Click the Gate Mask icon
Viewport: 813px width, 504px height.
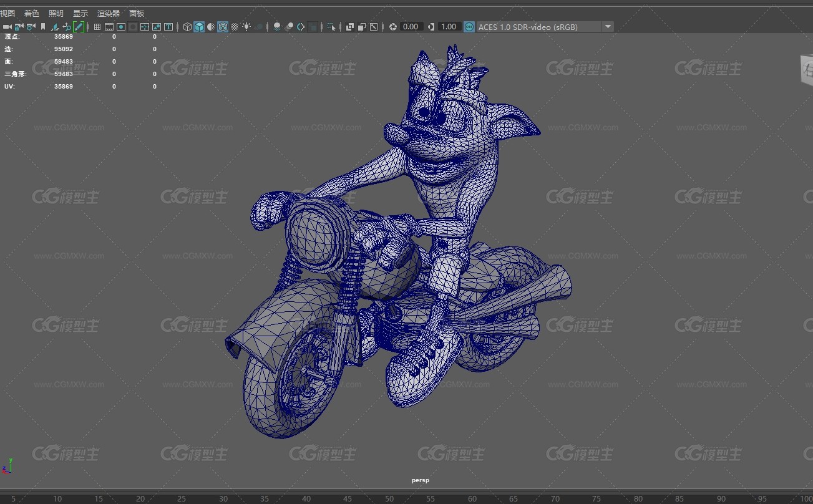133,27
